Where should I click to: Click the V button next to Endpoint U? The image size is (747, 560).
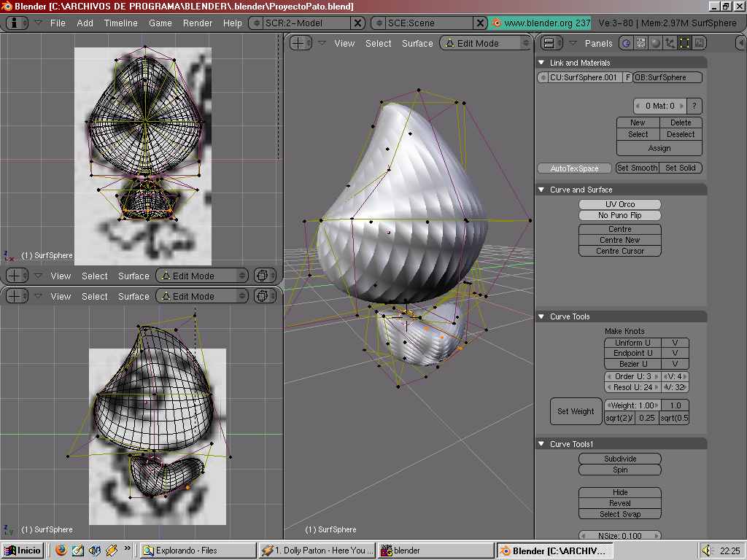675,354
